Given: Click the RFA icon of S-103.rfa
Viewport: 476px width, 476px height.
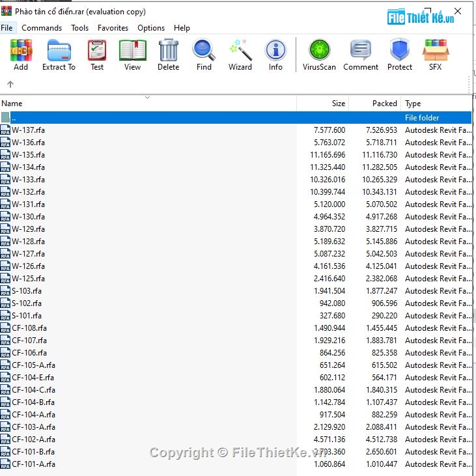Looking at the screenshot, I should [x=5, y=291].
